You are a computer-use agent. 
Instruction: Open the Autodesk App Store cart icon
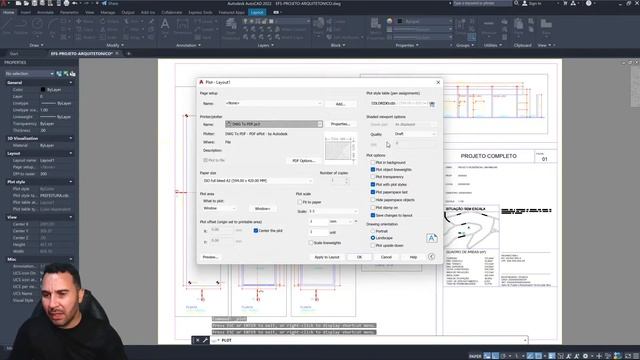[x=565, y=3]
